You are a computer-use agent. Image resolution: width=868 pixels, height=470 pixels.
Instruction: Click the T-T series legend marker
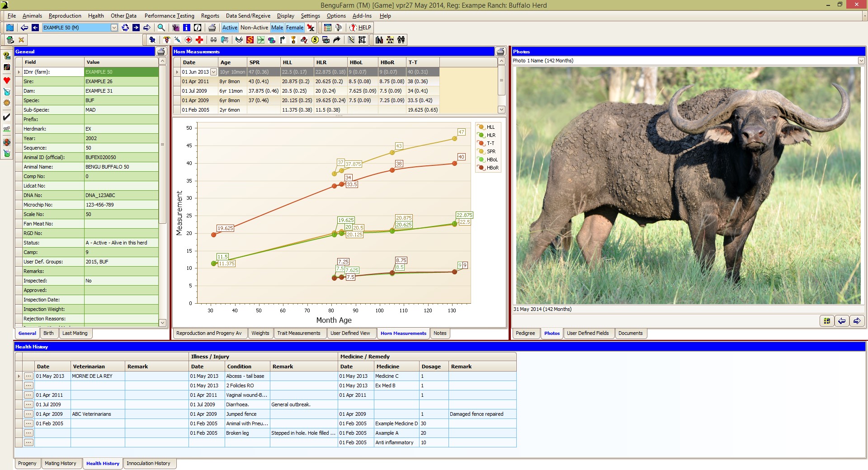tap(481, 143)
